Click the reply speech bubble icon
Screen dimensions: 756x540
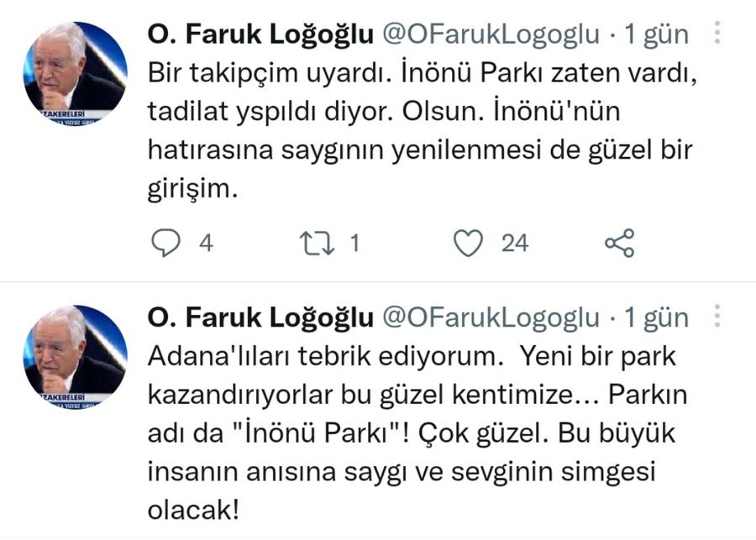coord(166,244)
